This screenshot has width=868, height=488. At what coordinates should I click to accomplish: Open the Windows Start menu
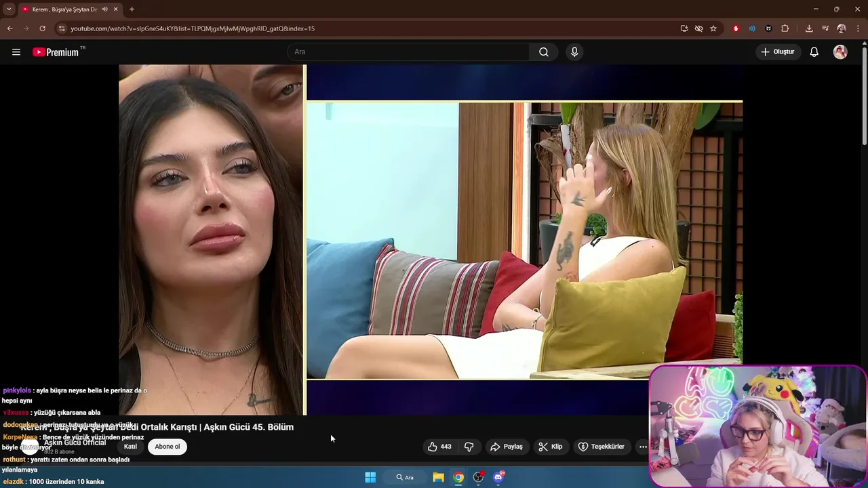[x=370, y=477]
